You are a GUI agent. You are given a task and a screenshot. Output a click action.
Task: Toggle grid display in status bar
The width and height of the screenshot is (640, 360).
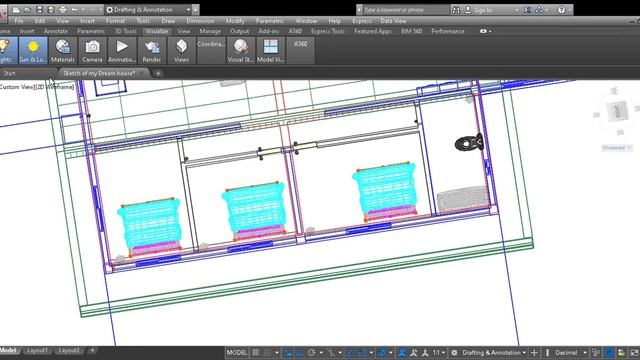pos(256,353)
